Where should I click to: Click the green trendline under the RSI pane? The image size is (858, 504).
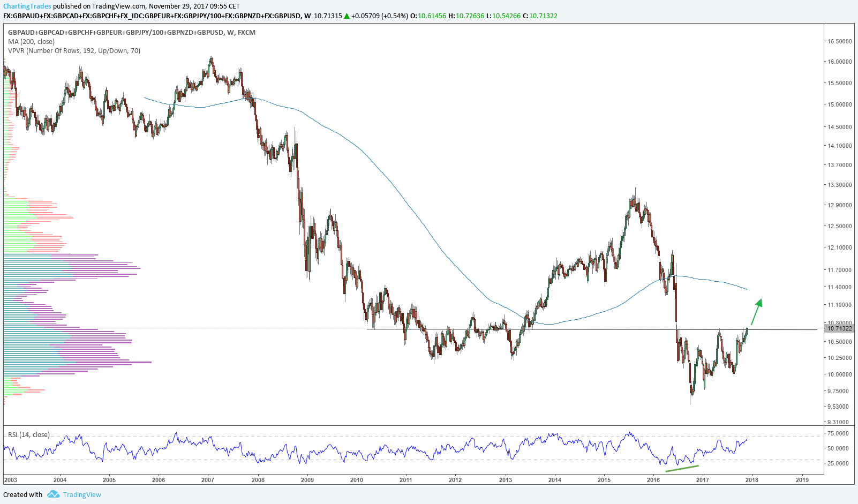[x=681, y=469]
